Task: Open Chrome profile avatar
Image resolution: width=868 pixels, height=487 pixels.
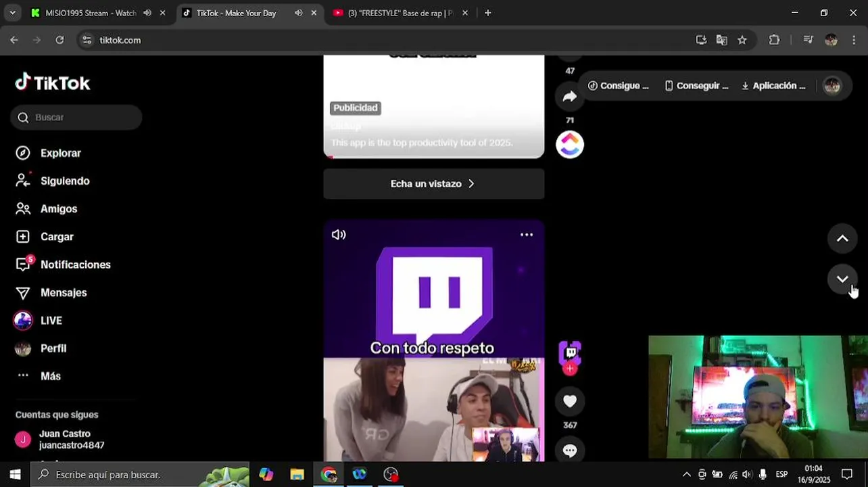Action: tap(831, 40)
